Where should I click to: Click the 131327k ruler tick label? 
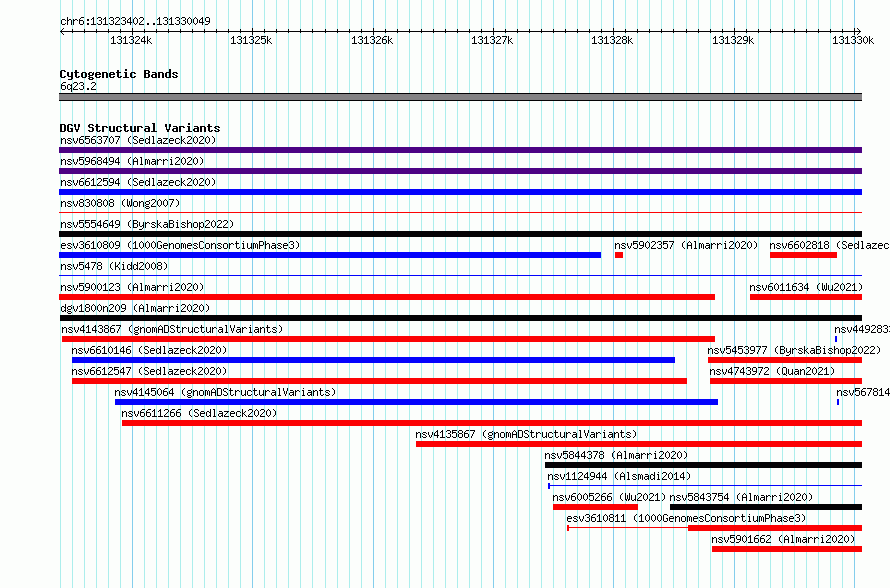pos(492,40)
